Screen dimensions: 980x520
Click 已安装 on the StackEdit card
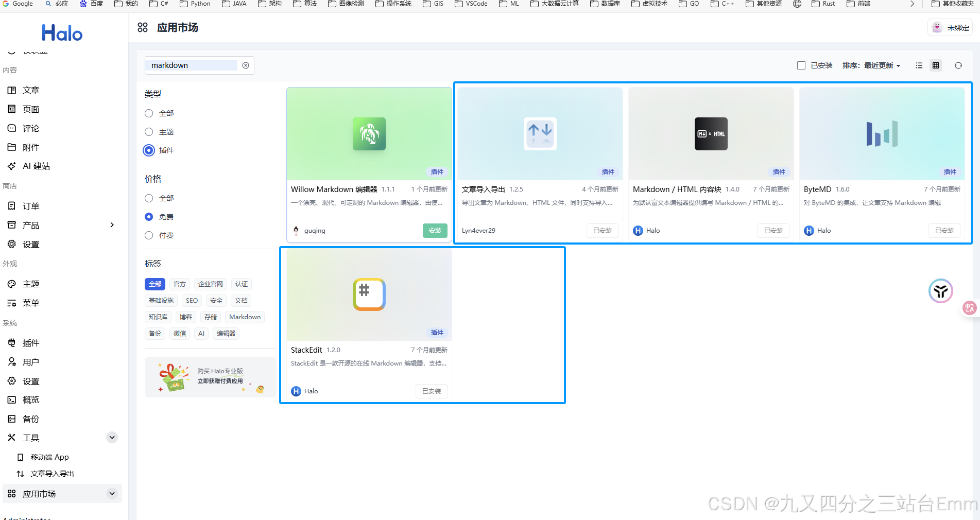point(432,391)
